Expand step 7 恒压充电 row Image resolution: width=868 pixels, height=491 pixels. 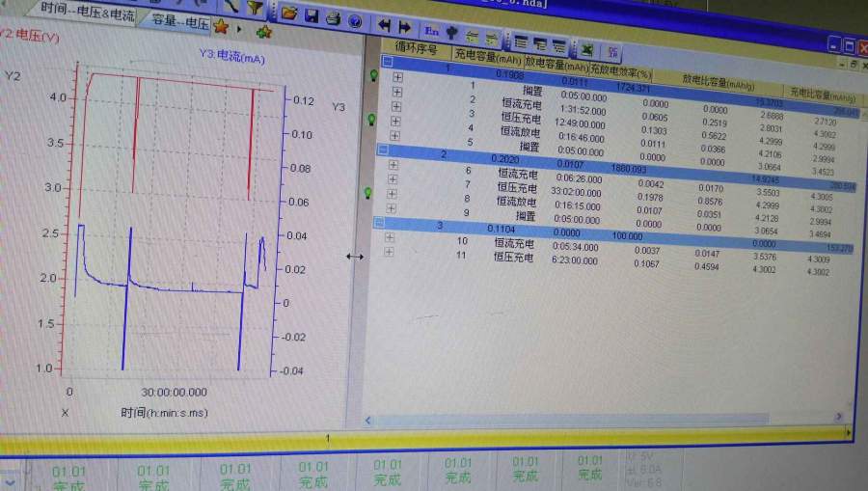point(393,179)
